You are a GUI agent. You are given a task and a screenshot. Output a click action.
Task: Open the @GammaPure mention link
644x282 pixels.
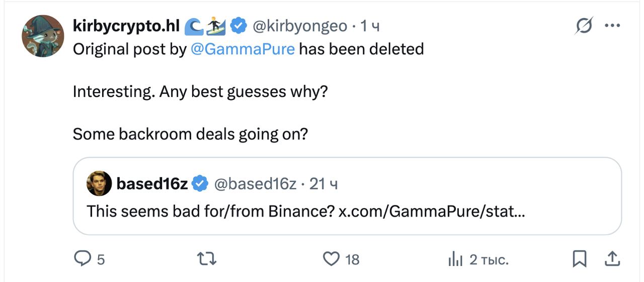point(243,49)
